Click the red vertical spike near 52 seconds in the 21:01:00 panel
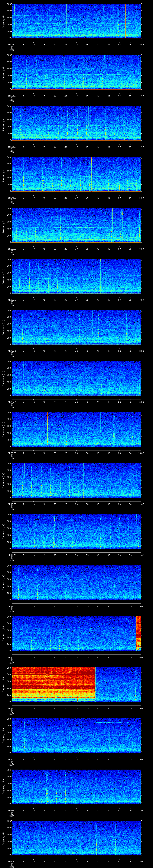153x868 pixels. (125, 21)
